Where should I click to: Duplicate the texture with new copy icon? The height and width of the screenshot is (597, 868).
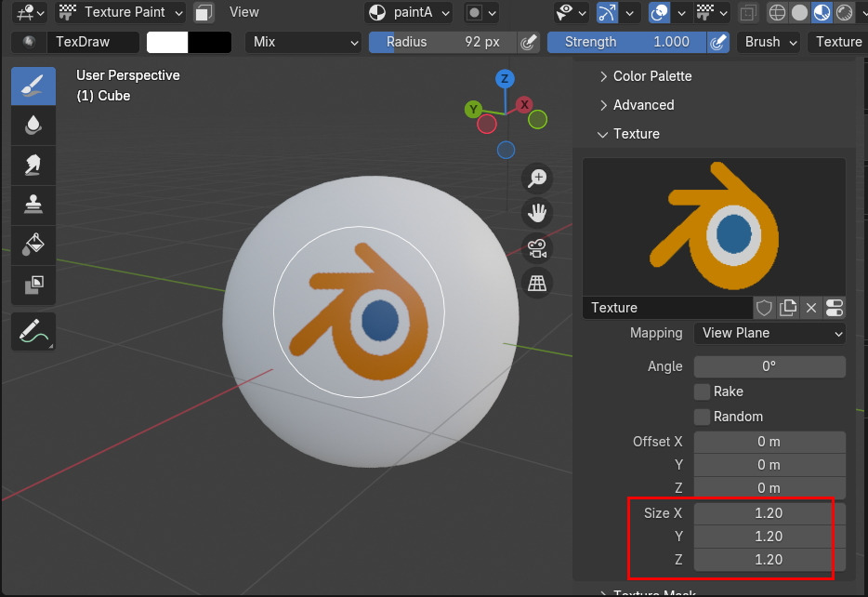coord(788,308)
